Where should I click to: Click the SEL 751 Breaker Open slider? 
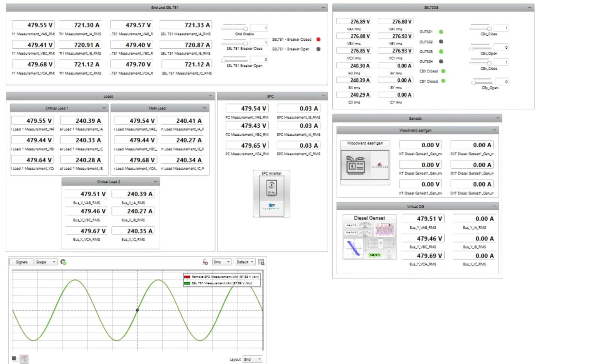point(235,60)
